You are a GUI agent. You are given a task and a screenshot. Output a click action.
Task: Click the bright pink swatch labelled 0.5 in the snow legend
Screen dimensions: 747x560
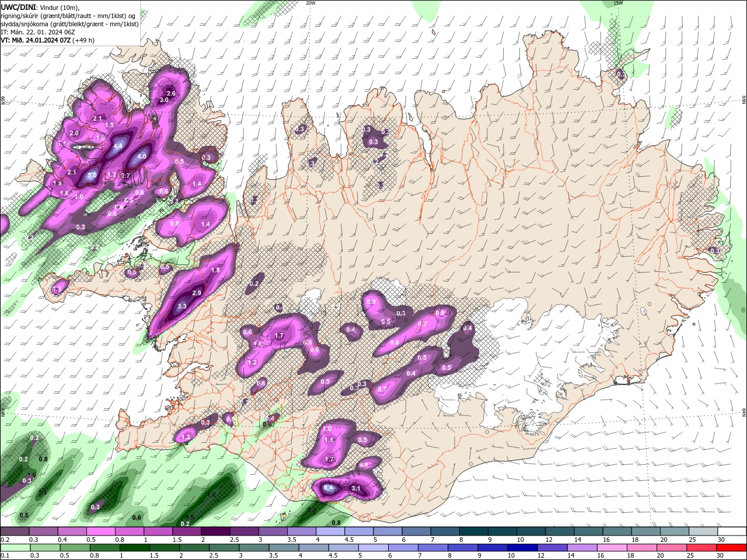click(x=100, y=531)
